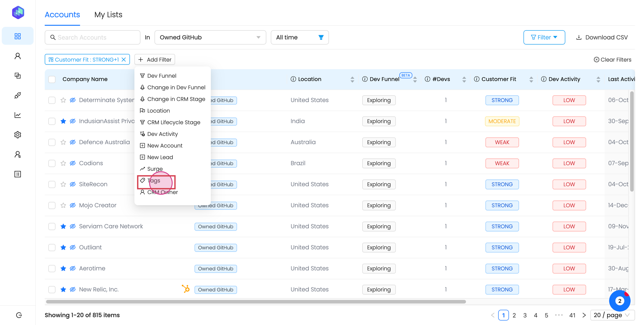Open settings gear icon in sidebar
This screenshot has width=644, height=325.
(18, 135)
